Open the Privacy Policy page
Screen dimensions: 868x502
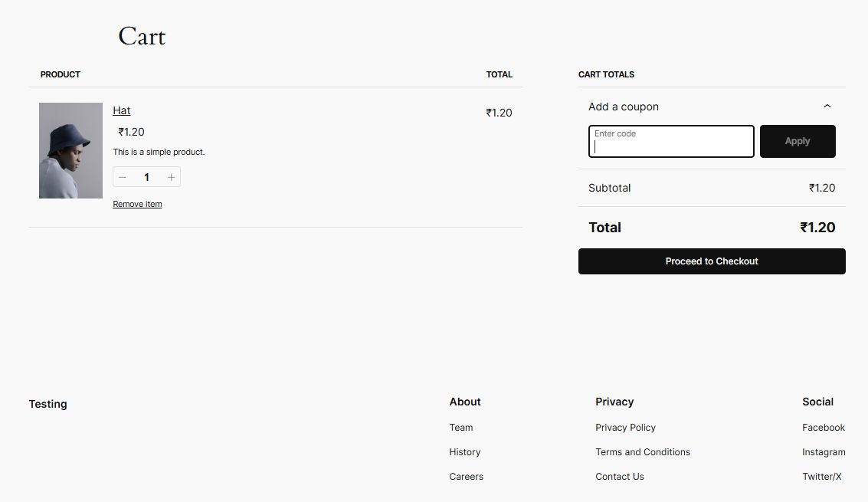pyautogui.click(x=625, y=428)
